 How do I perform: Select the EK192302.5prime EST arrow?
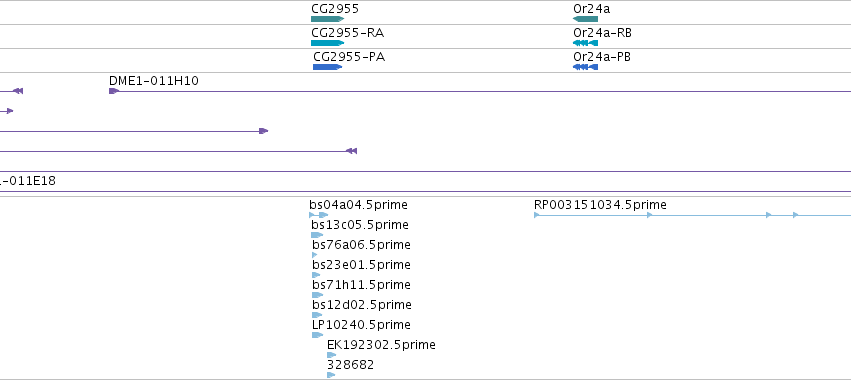[332, 355]
